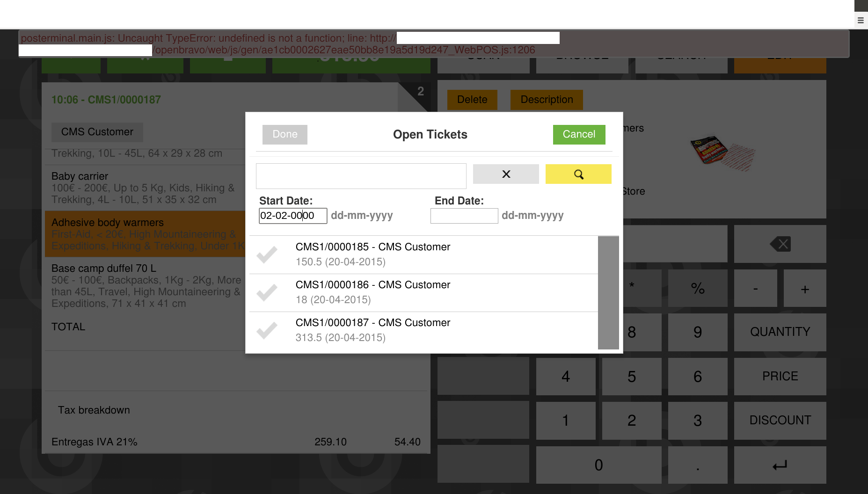Check ticket CMS1/0000185
Screen dimensions: 868x494
pyautogui.click(x=267, y=254)
